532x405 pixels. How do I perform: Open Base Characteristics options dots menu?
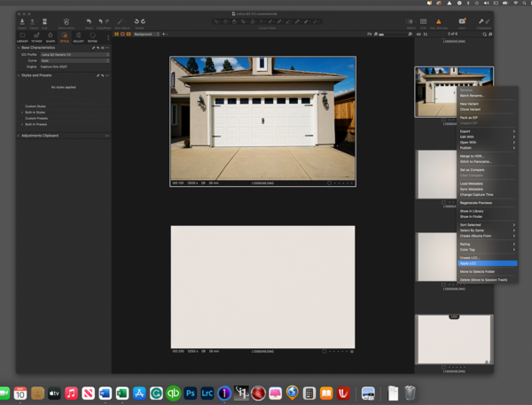(x=107, y=48)
